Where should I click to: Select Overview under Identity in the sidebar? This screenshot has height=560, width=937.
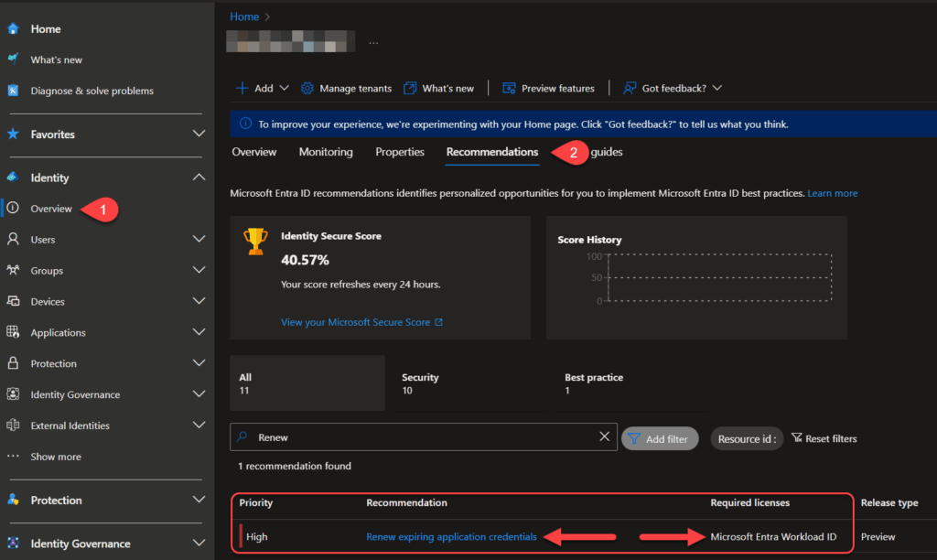point(51,209)
